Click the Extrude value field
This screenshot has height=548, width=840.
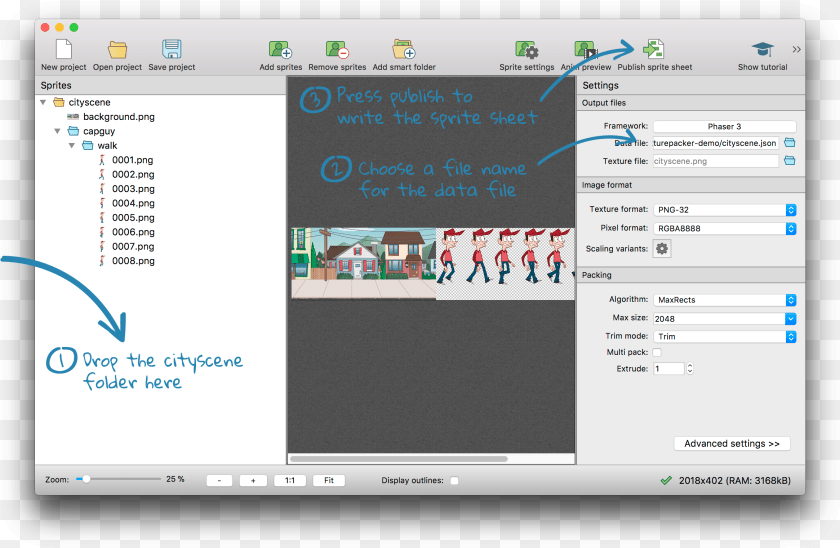point(669,369)
